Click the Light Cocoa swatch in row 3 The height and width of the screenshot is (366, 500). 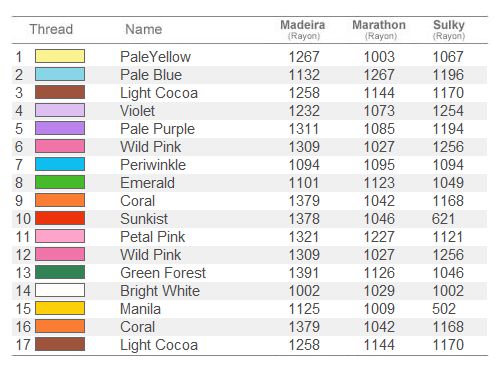(x=60, y=92)
